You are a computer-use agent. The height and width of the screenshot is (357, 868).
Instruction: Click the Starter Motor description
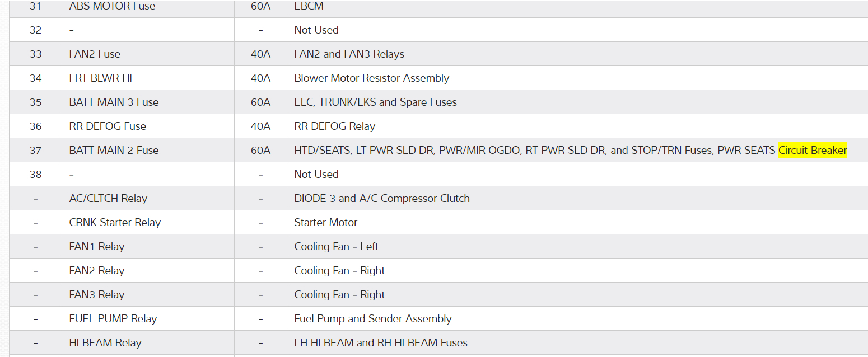click(325, 223)
